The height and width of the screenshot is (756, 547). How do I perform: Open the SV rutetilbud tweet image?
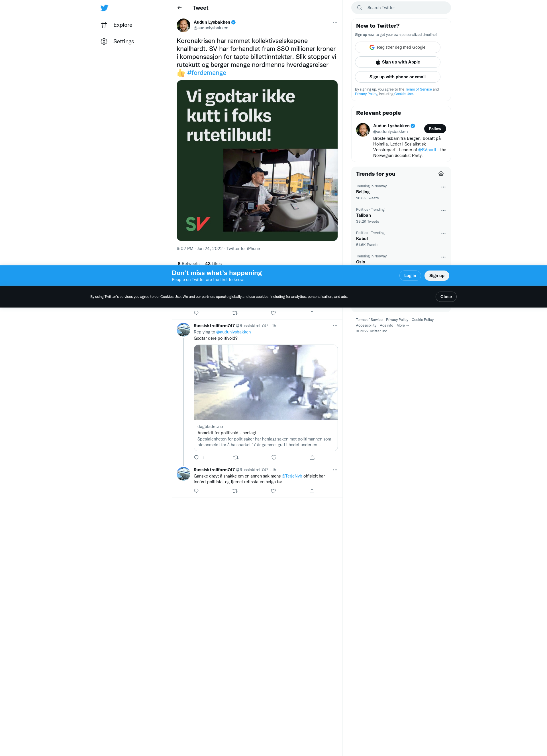click(x=257, y=160)
